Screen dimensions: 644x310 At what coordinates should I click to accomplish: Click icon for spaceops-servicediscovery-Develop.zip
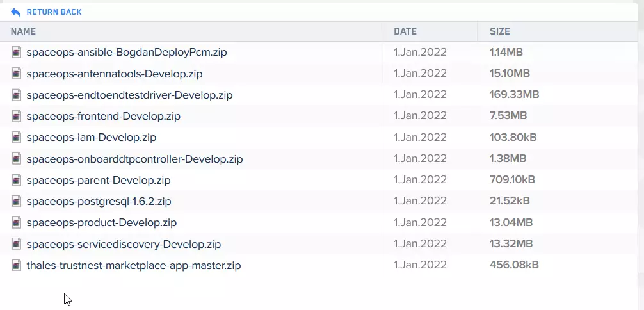(x=17, y=244)
